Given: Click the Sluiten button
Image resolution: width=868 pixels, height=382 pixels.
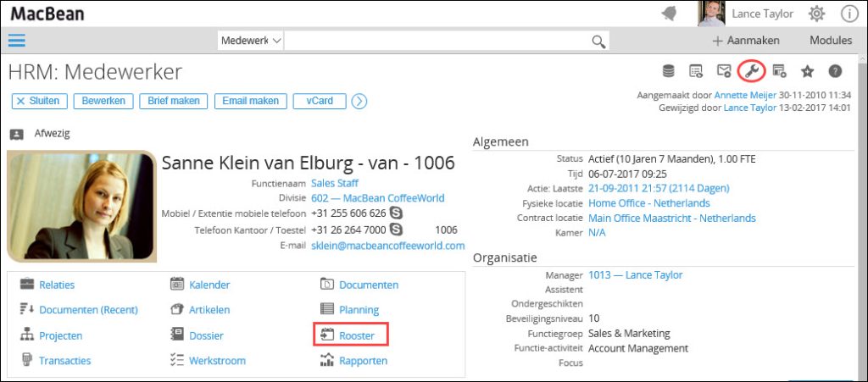Looking at the screenshot, I should point(38,101).
